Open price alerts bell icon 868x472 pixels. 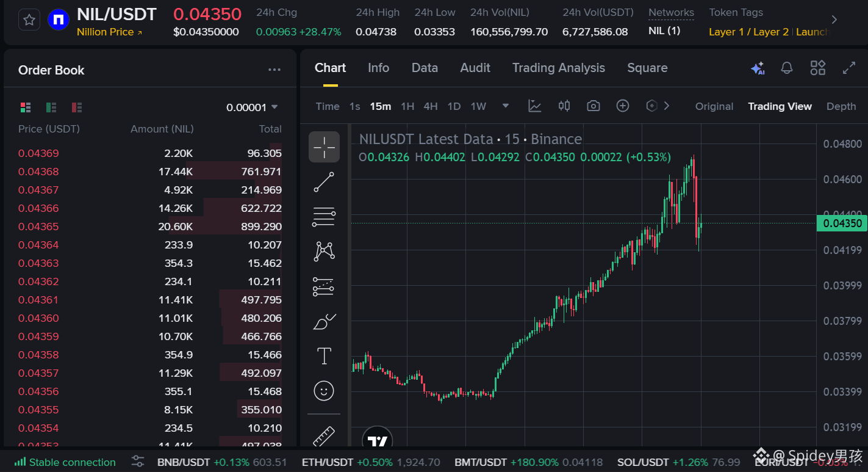pyautogui.click(x=787, y=68)
